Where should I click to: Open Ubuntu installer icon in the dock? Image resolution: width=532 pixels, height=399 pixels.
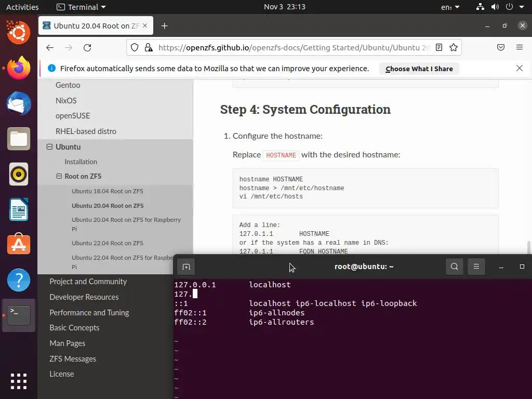pos(19,33)
